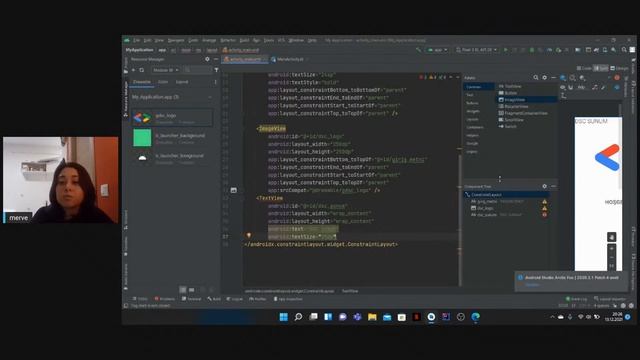Click the image gutter icon beside srcCompat line
640x360 pixels.
click(233, 190)
